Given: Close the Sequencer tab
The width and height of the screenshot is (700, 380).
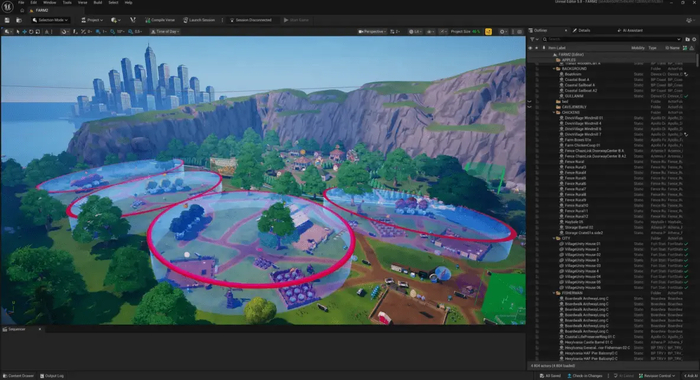Looking at the screenshot, I should 40,330.
